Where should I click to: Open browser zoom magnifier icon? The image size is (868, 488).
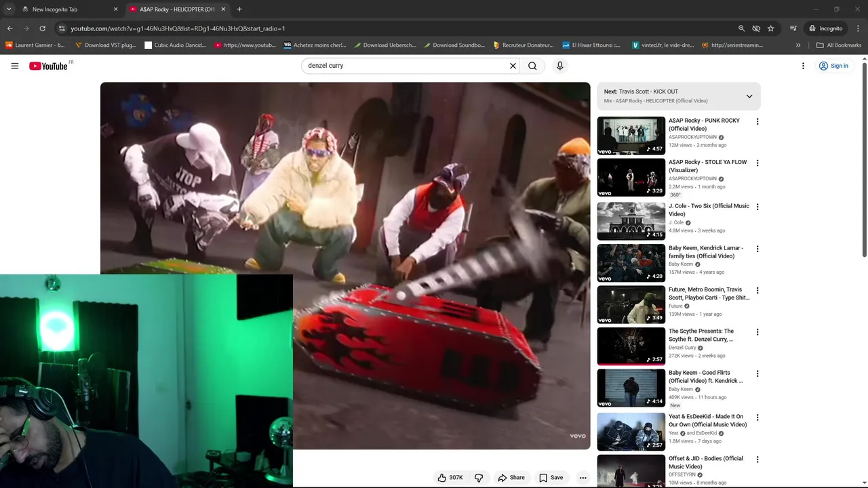tap(741, 28)
